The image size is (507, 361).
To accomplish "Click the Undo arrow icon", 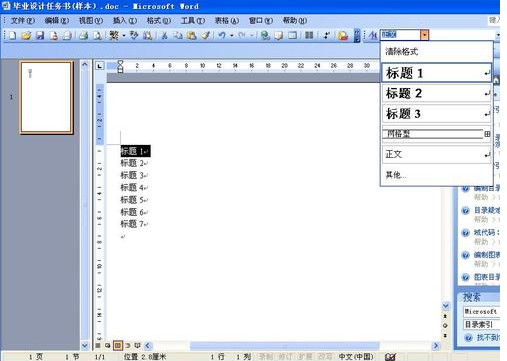I will [x=222, y=35].
